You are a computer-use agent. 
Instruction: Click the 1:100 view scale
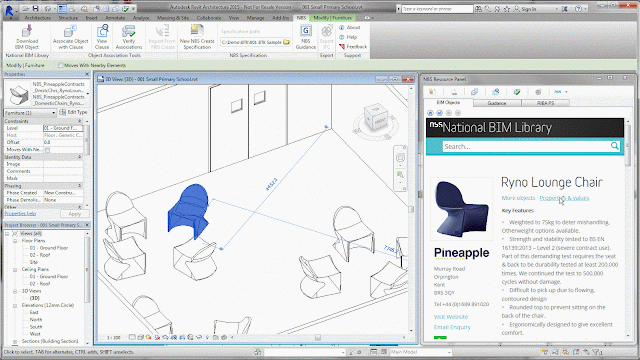click(x=113, y=338)
